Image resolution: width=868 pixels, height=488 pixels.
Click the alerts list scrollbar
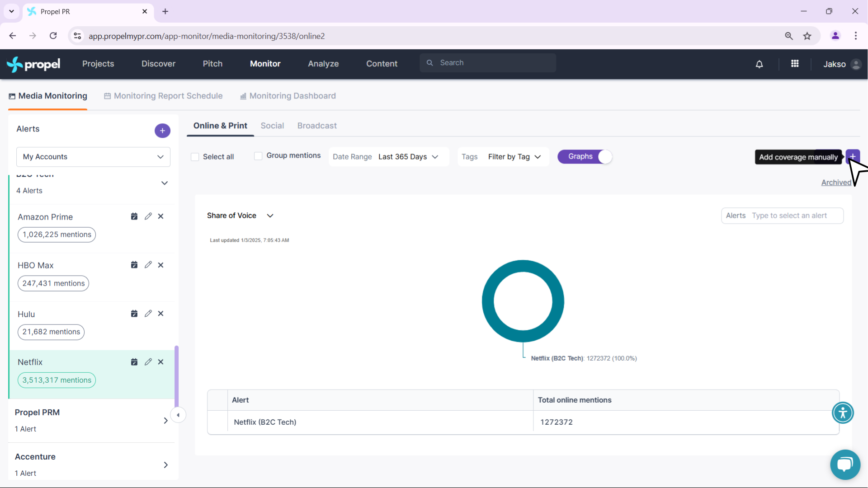coord(176,376)
